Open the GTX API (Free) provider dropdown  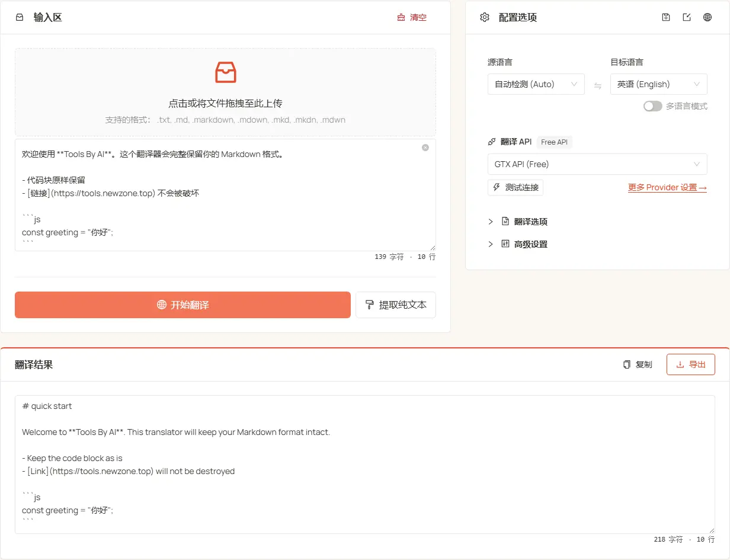pyautogui.click(x=597, y=164)
